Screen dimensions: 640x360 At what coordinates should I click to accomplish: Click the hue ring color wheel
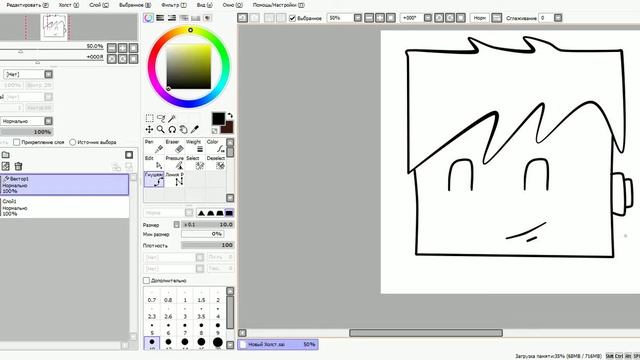pos(189,67)
